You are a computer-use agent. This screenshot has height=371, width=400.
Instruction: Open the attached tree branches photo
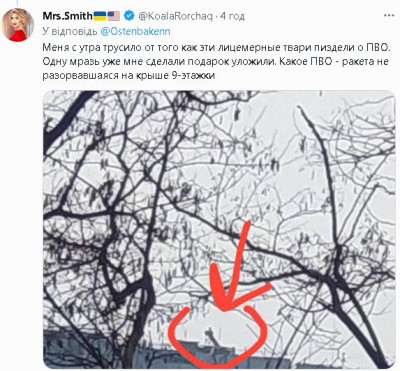(x=219, y=229)
